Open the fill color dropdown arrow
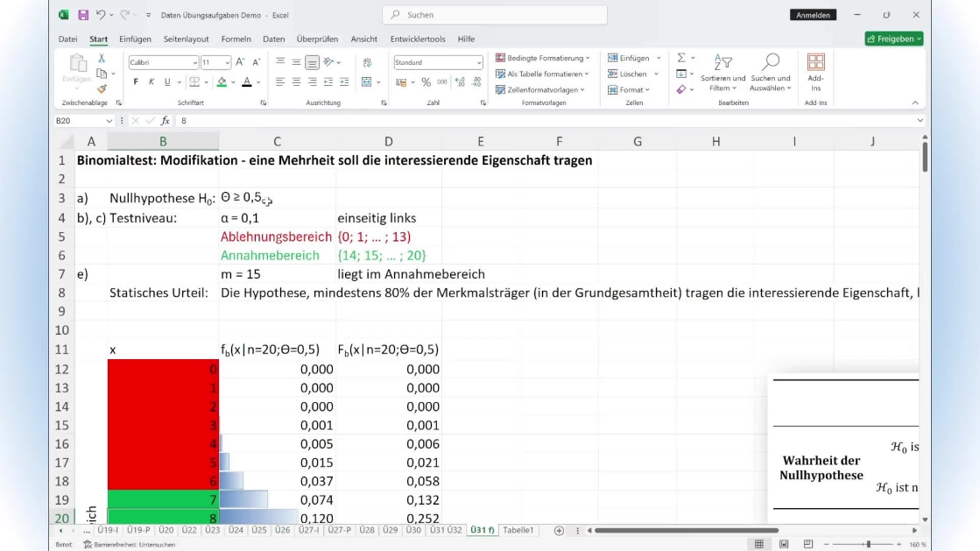 click(x=233, y=82)
